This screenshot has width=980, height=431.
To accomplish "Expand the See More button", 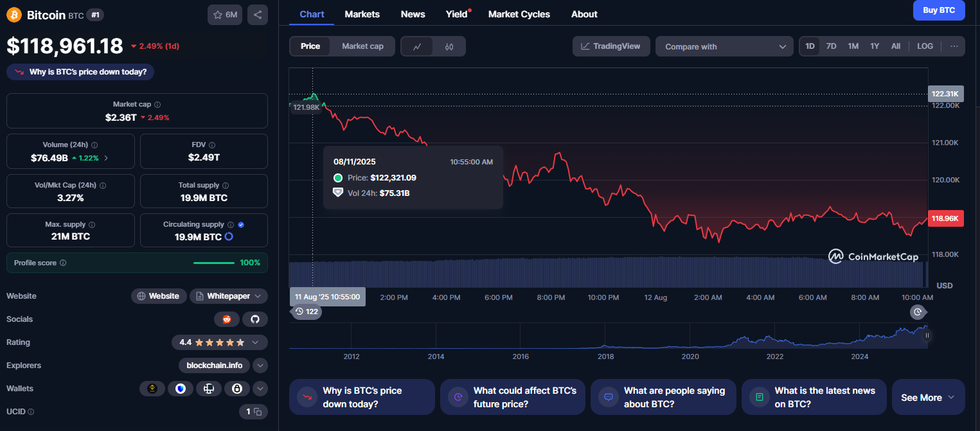I will click(x=928, y=398).
